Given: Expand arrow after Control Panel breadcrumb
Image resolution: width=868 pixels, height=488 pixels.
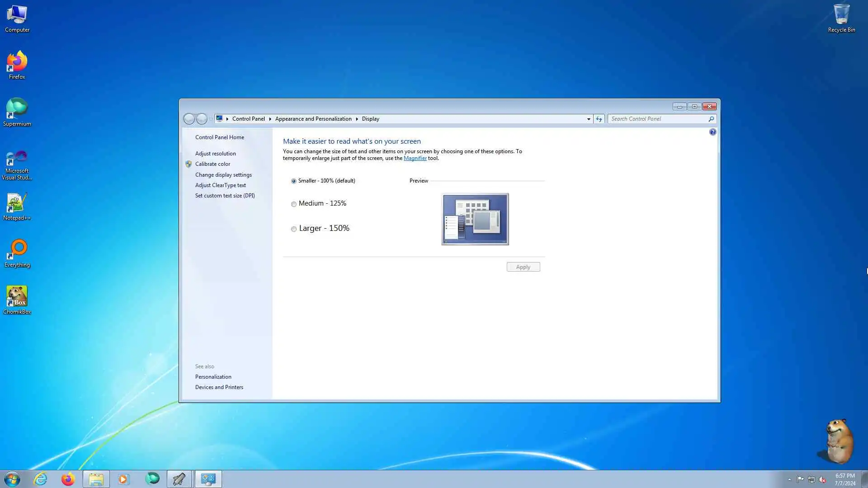Looking at the screenshot, I should pyautogui.click(x=270, y=119).
